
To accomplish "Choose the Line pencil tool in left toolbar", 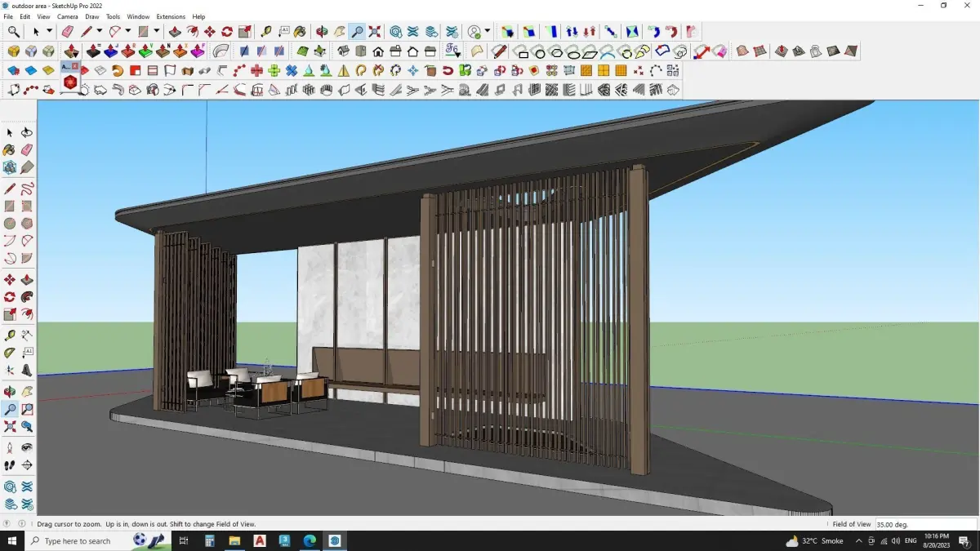I will (x=10, y=188).
